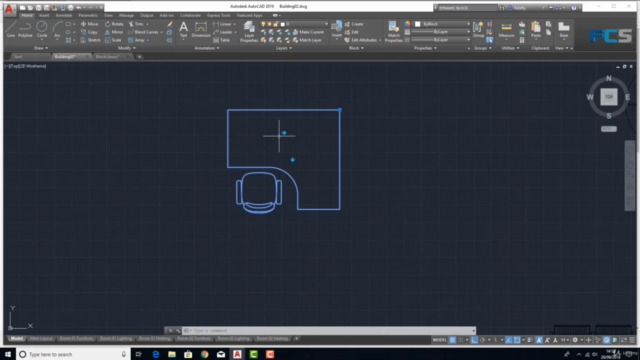Click Blend Curves button
The width and height of the screenshot is (640, 360).
[143, 32]
